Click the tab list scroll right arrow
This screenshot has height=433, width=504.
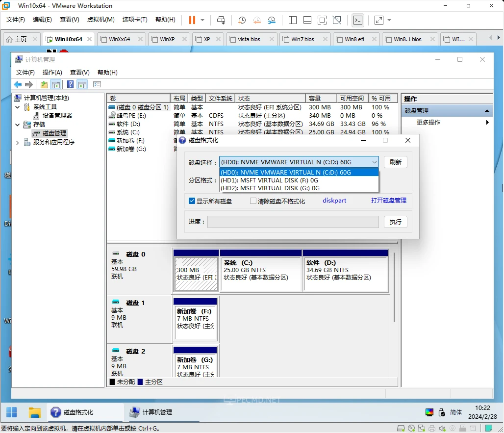tap(499, 38)
